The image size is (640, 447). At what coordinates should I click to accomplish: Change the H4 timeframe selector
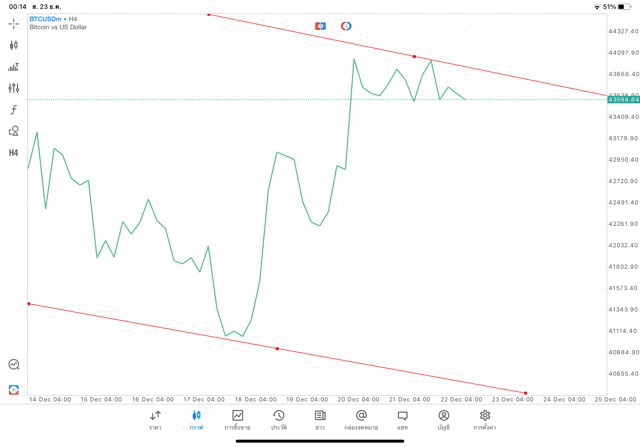pos(13,153)
